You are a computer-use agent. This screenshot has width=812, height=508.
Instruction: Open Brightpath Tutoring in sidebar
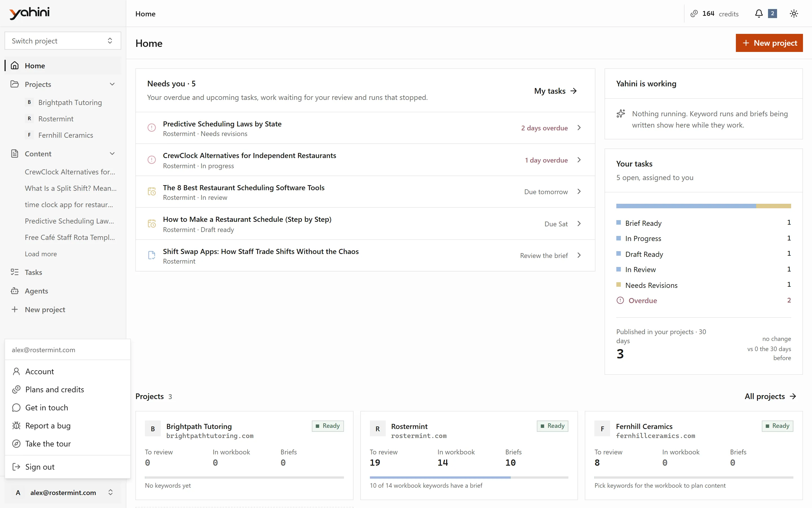(70, 102)
